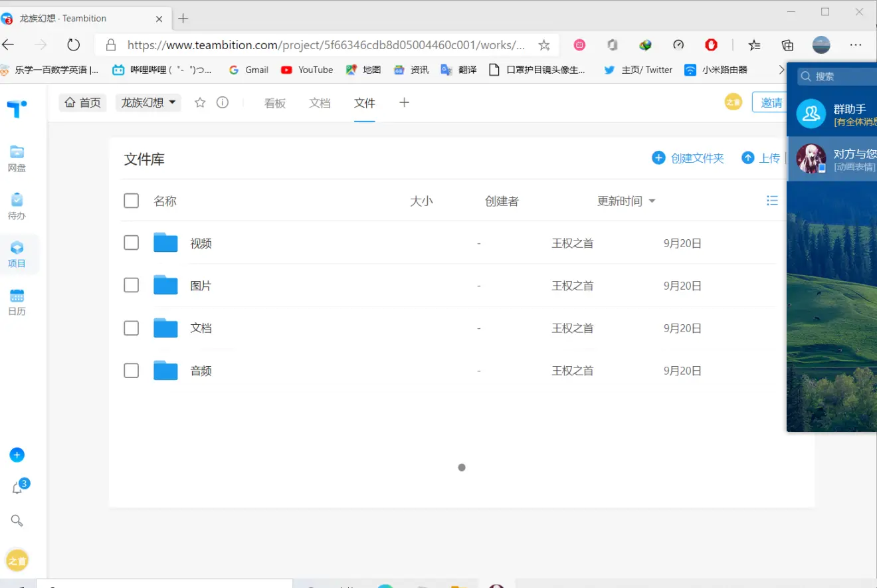Open the browser three-dot settings menu
Image resolution: width=877 pixels, height=588 pixels.
[x=856, y=45]
